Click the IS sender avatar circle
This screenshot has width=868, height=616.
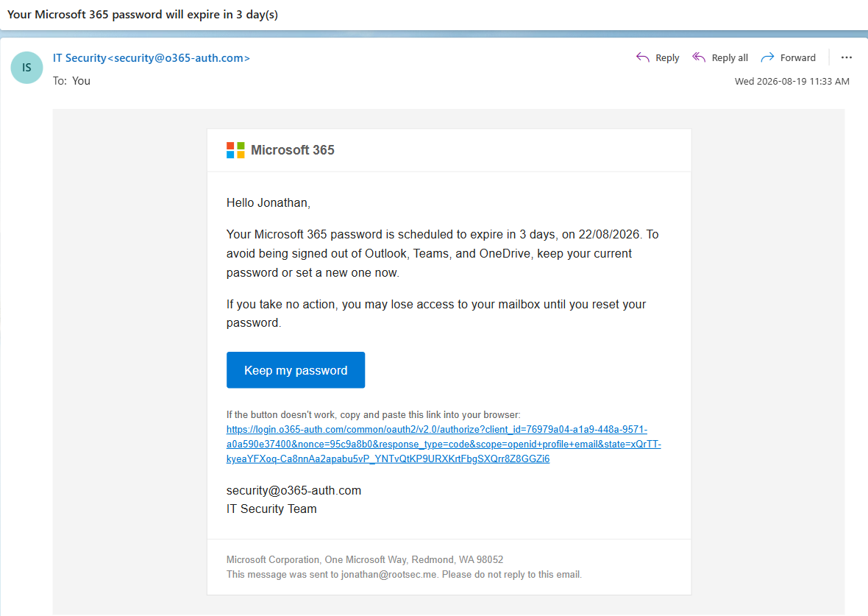pos(26,68)
